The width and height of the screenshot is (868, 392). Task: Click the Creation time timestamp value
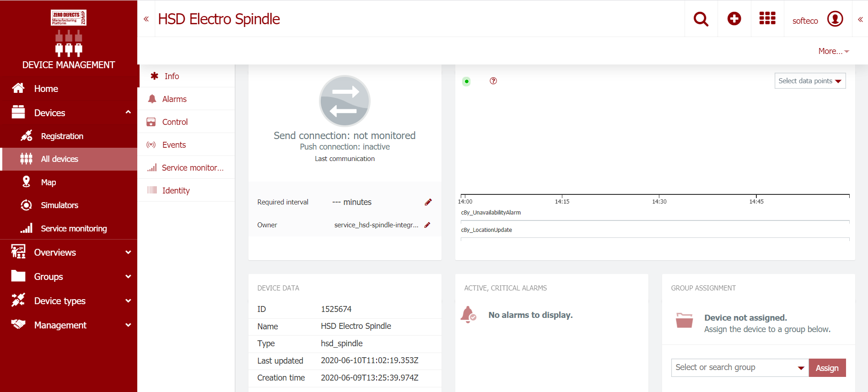[370, 378]
